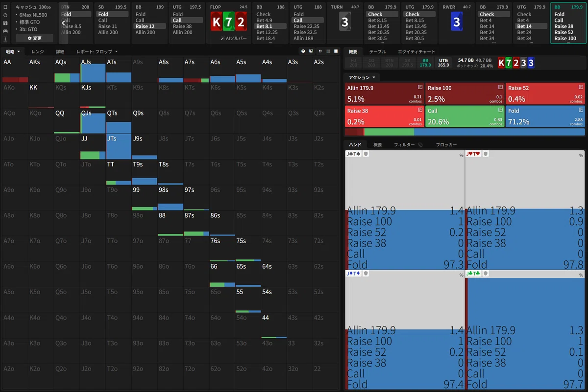Toggle the CO 200 position button
Viewport: 588px width, 392px height.
point(371,62)
